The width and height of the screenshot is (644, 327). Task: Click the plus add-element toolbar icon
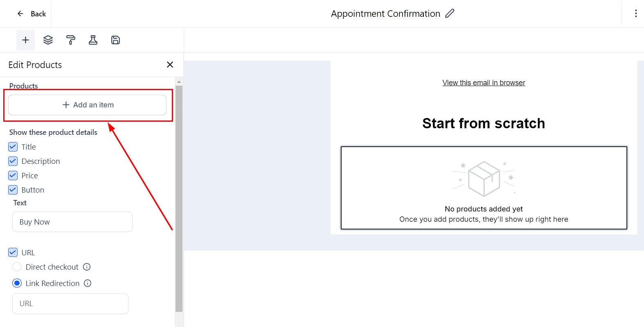25,40
